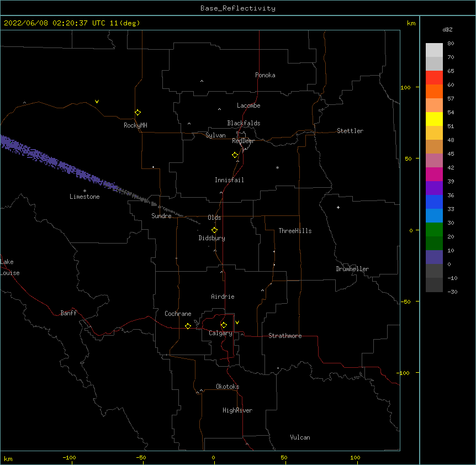Click the Sundre town label
The image size is (476, 465).
(161, 216)
